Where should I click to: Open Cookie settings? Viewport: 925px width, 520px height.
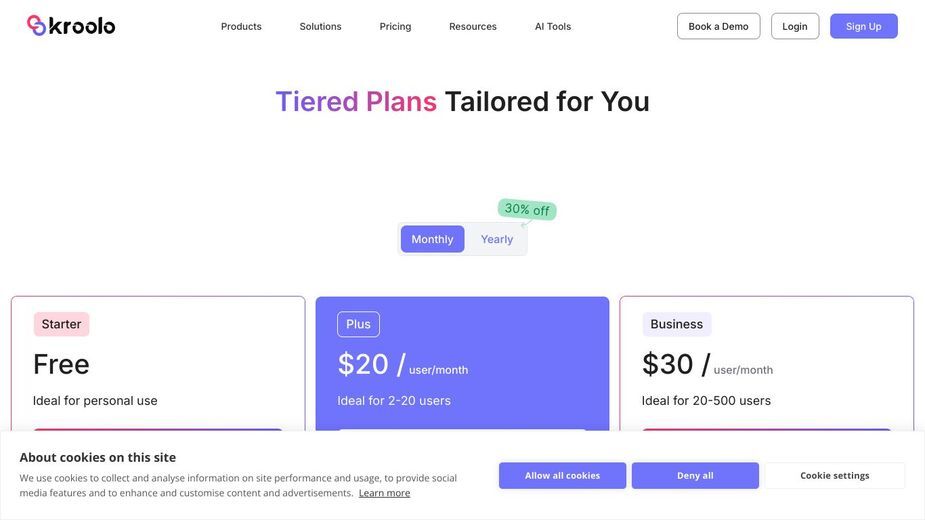835,475
